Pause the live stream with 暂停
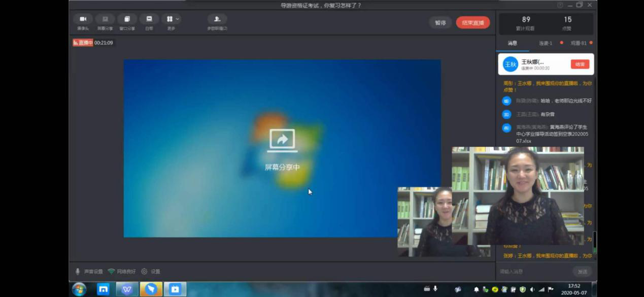Viewport: 644px width, 297px height. coord(440,23)
